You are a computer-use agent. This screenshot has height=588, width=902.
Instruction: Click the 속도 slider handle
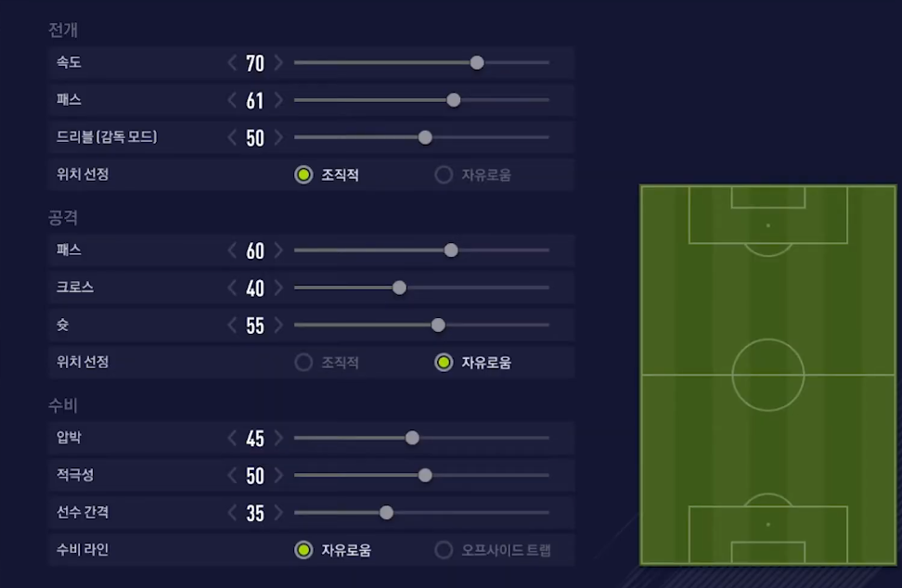477,63
